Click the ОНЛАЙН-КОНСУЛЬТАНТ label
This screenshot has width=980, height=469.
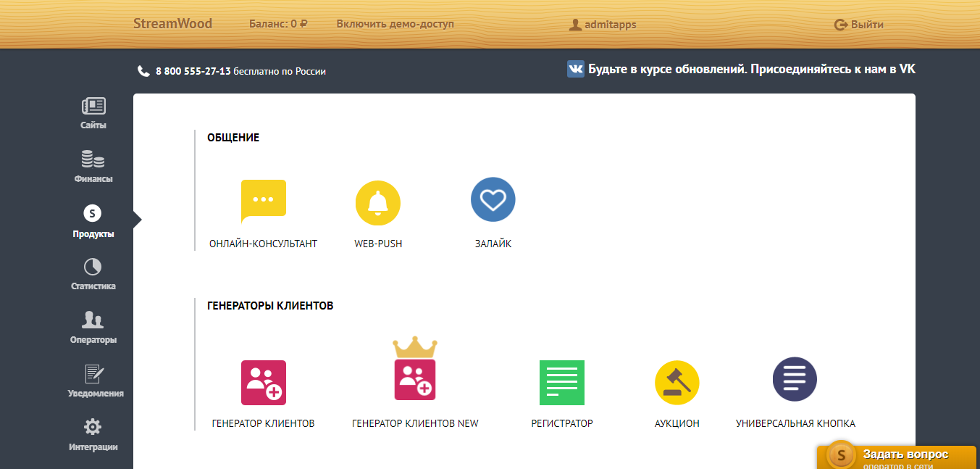[x=264, y=244]
